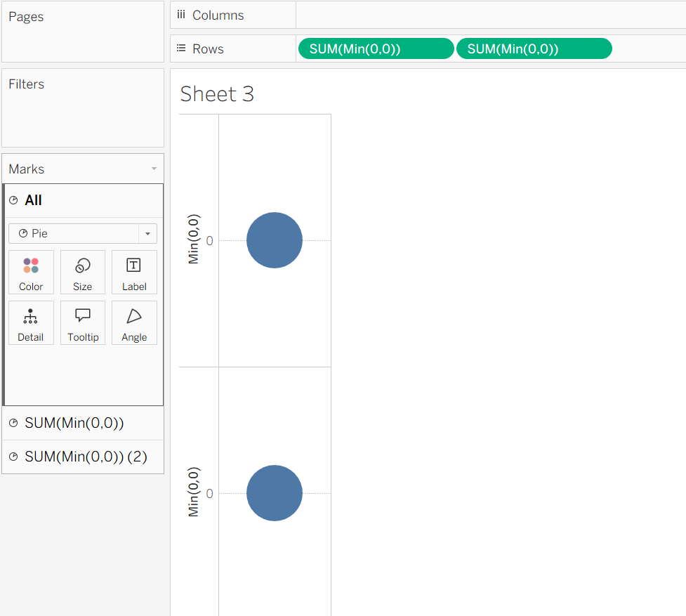Viewport: 686px width, 616px height.
Task: Expand the Marks card menu arrow
Action: pyautogui.click(x=154, y=169)
